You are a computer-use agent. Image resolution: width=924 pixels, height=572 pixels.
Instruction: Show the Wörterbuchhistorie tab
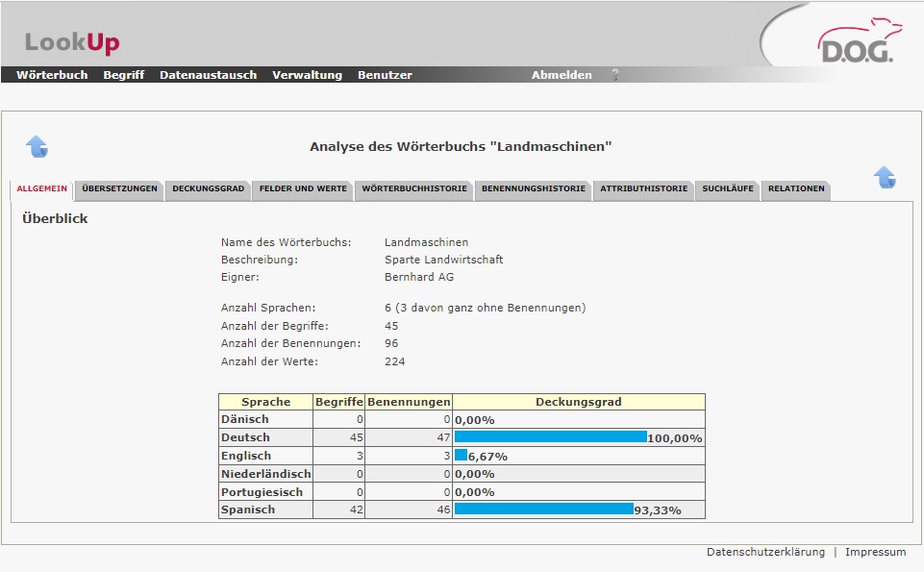(414, 189)
